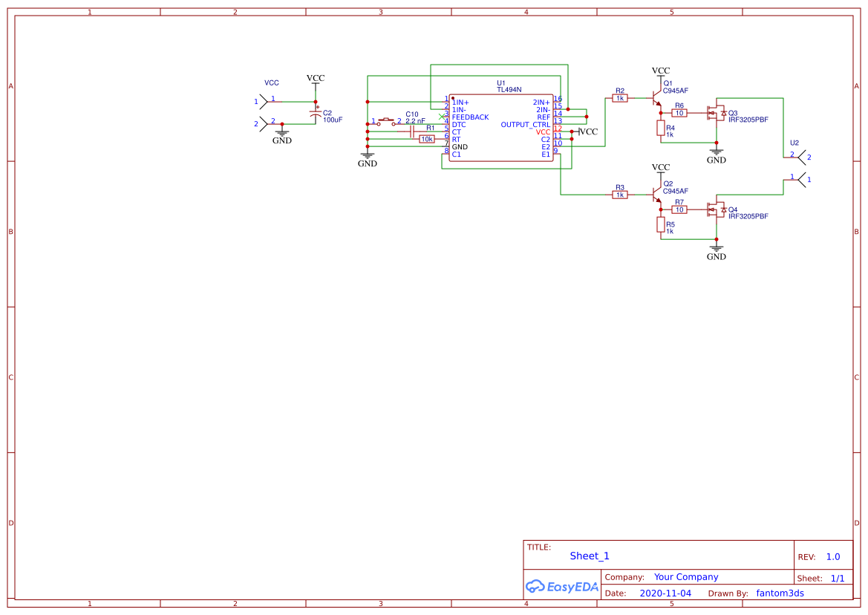The width and height of the screenshot is (868, 615).
Task: Select the C10 2.2 nF capacitor symbol
Action: point(411,132)
